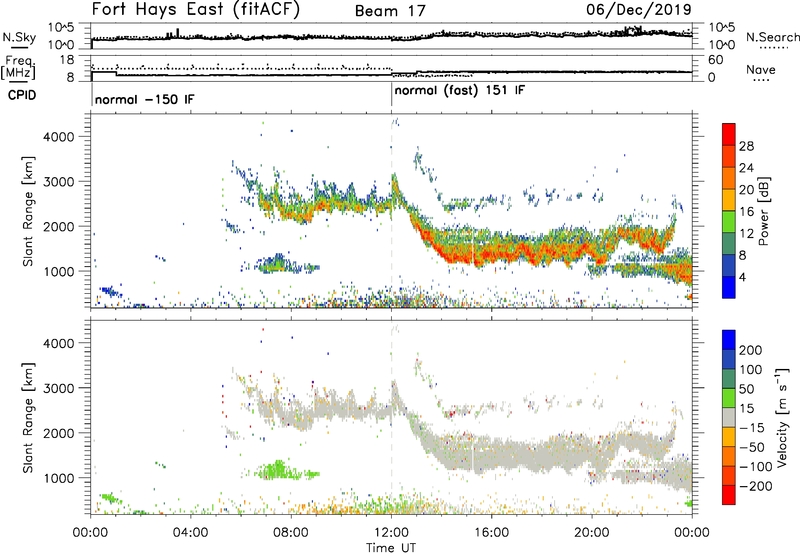Viewport: 800px width, 554px height.
Task: Click the '4' tick on the power scale
Action: (x=742, y=277)
